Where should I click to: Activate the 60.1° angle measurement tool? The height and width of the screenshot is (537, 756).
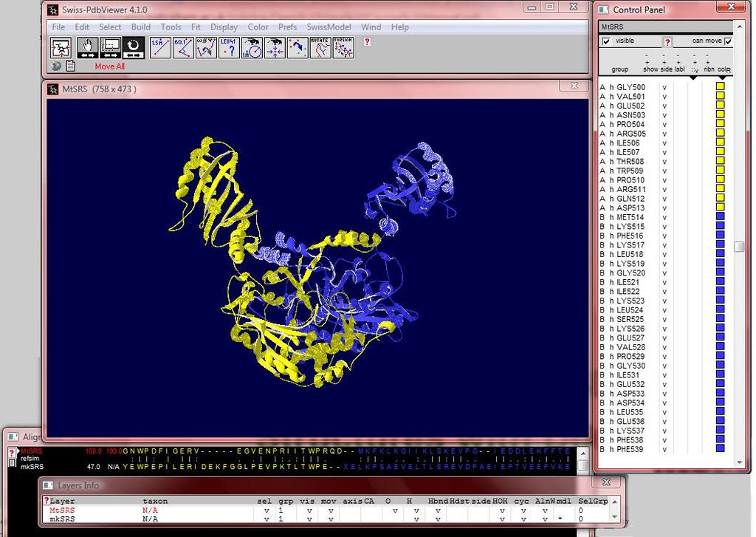[x=183, y=48]
